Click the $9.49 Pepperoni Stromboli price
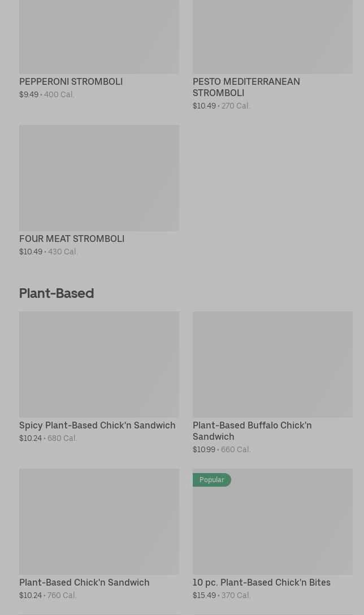364x615 pixels. (29, 94)
